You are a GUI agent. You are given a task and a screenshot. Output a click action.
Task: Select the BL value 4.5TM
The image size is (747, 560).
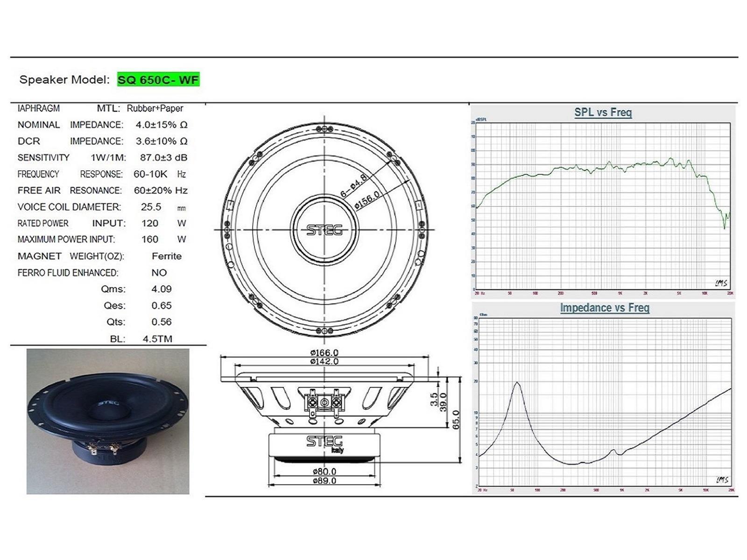pyautogui.click(x=157, y=339)
